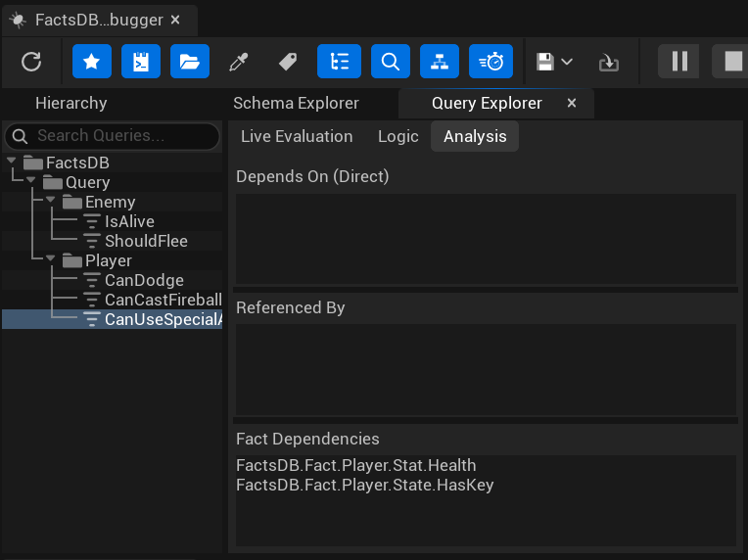
Task: Stop execution with the stop button
Action: pyautogui.click(x=730, y=62)
